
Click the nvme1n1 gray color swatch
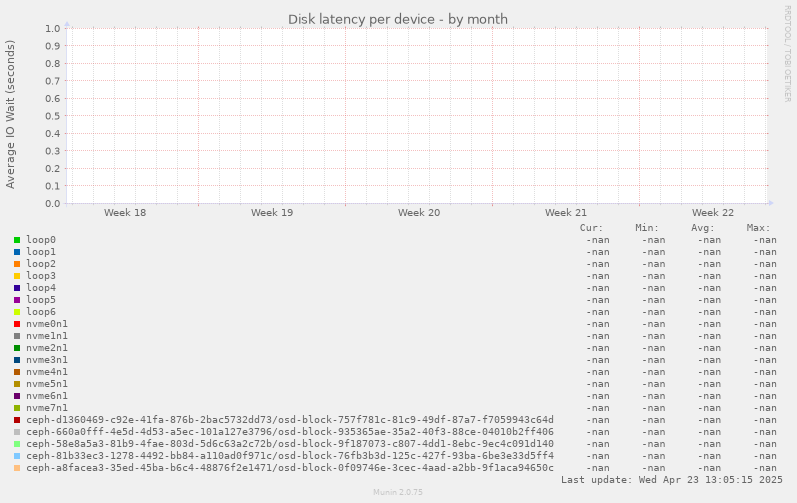pos(17,336)
